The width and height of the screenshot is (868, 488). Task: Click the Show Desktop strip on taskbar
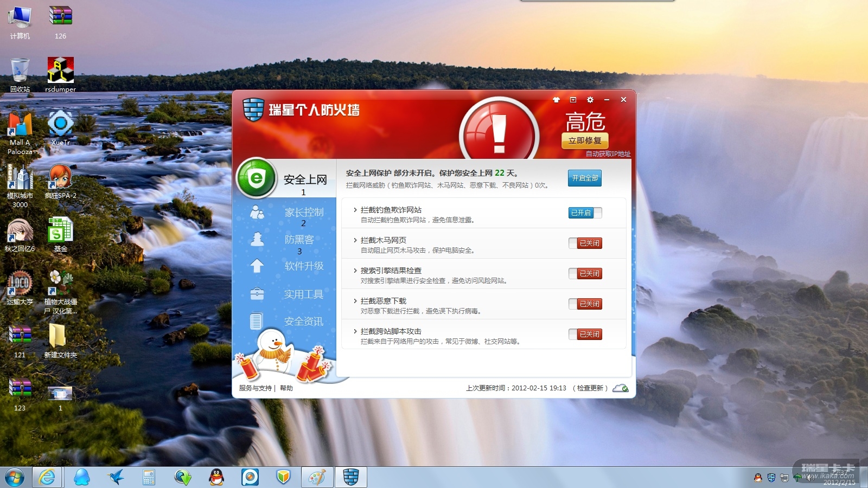[x=864, y=477]
